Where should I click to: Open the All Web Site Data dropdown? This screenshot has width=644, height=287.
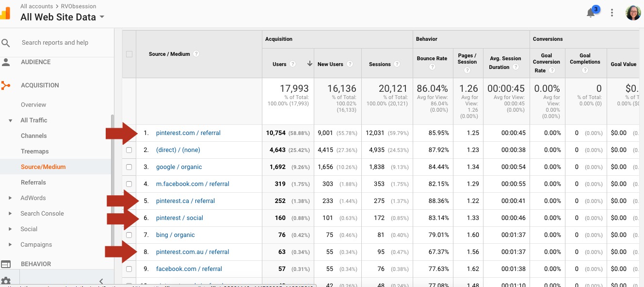click(63, 17)
